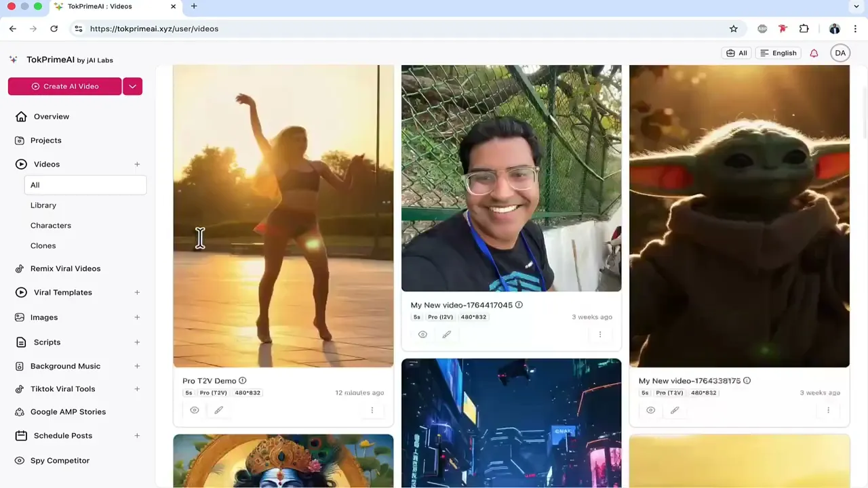
Task: Click the Schedule Posts calendar icon
Action: 21,436
